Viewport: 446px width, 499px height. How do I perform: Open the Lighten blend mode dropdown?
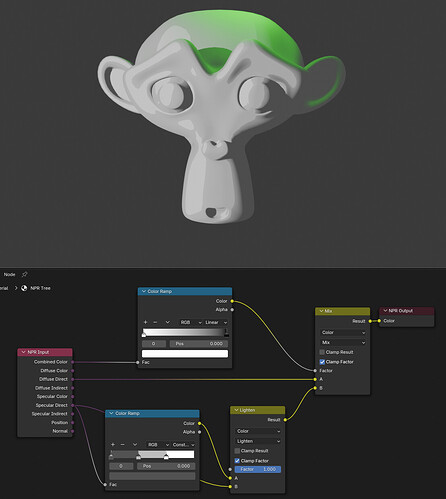[x=258, y=441]
